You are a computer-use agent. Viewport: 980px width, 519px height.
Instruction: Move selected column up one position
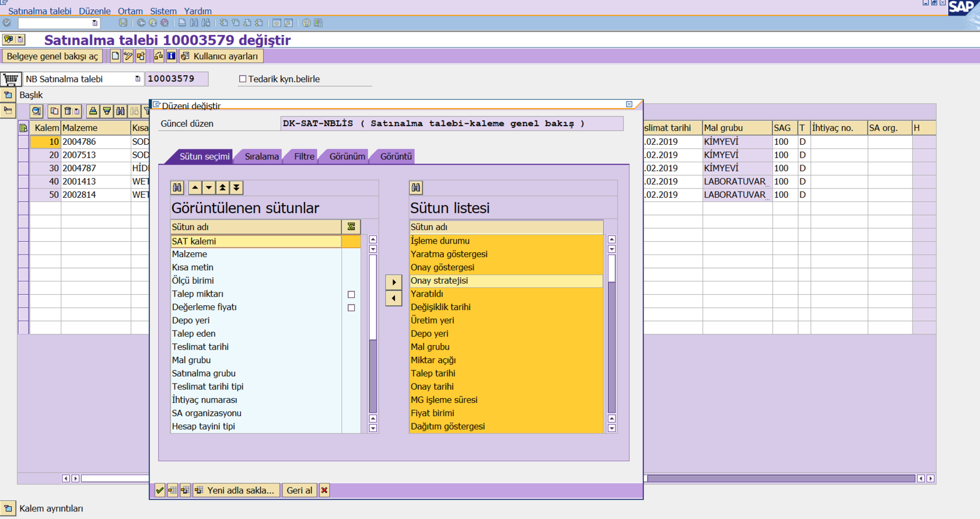point(195,187)
